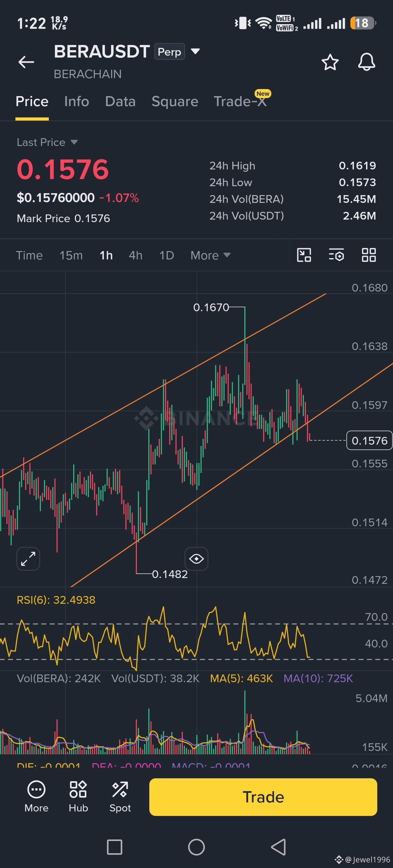This screenshot has width=393, height=868.
Task: Switch to Spot trading icon
Action: coord(120,797)
